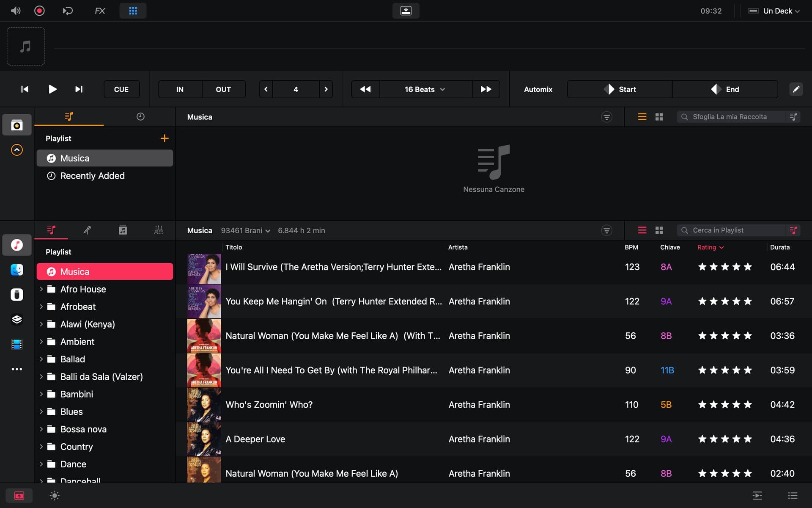Image resolution: width=812 pixels, height=508 pixels.
Task: Switch to the history clock tab
Action: (140, 117)
